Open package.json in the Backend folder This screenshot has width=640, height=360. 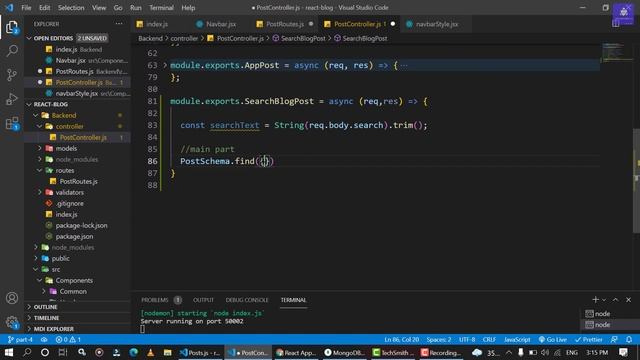74,236
